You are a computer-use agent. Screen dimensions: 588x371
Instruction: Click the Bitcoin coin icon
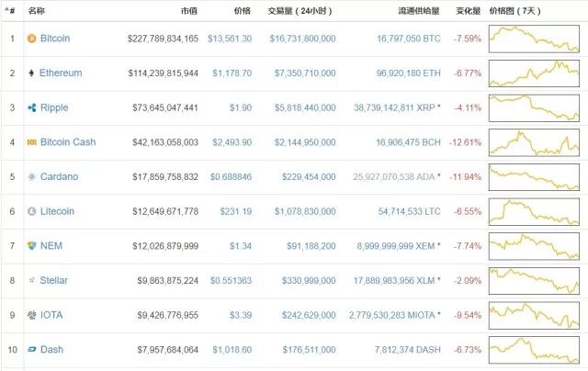point(31,39)
